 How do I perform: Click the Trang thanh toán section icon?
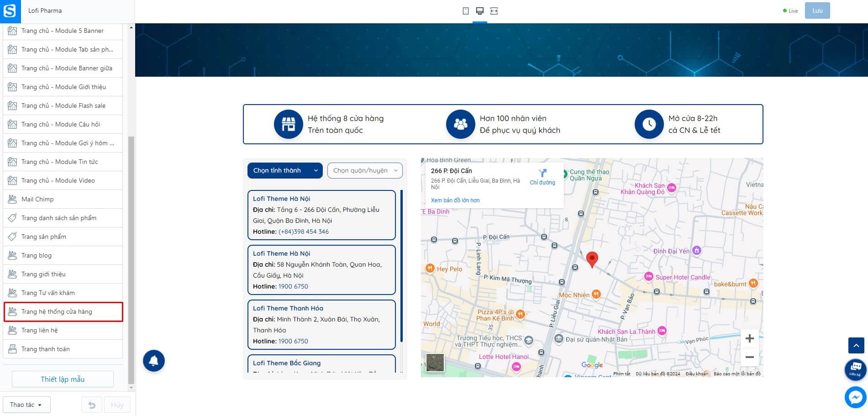click(x=12, y=349)
